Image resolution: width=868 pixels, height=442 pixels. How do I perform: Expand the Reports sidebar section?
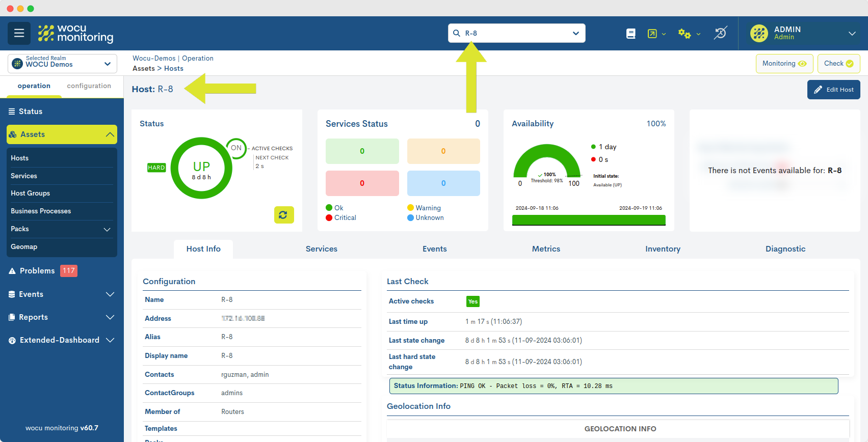coord(110,317)
